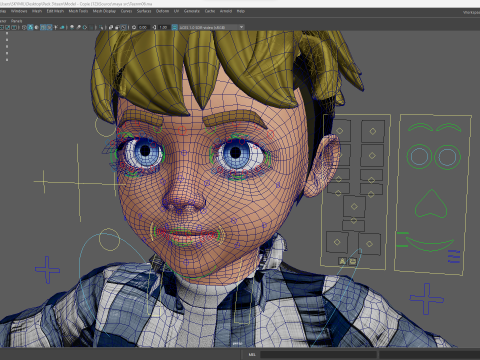Toggle Screen Space Ambient Occlusion icon
Screen dimensions: 480x360
(x=72, y=27)
